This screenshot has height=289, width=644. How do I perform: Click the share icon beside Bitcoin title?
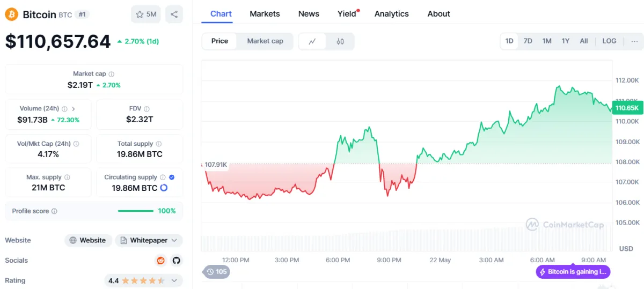pos(174,14)
